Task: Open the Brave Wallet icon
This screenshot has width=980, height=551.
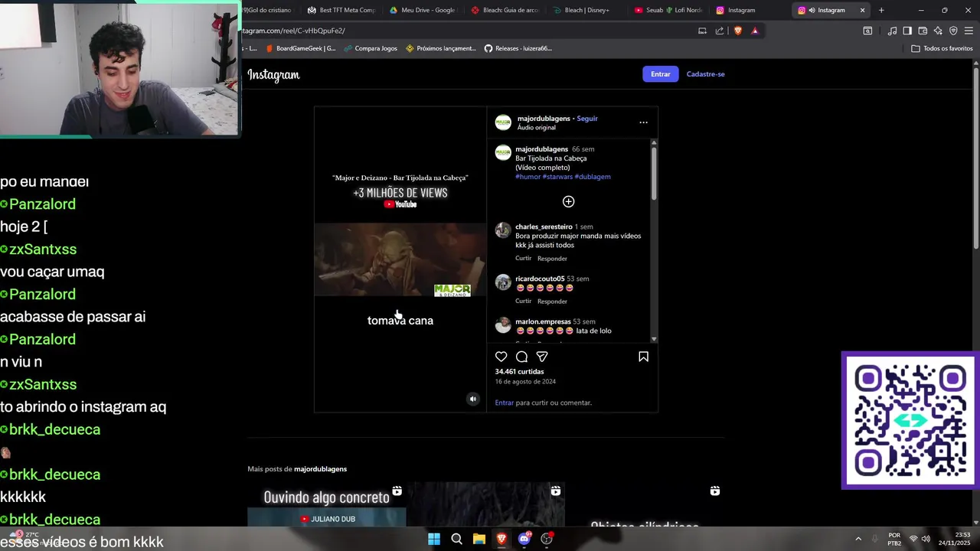Action: click(x=923, y=31)
